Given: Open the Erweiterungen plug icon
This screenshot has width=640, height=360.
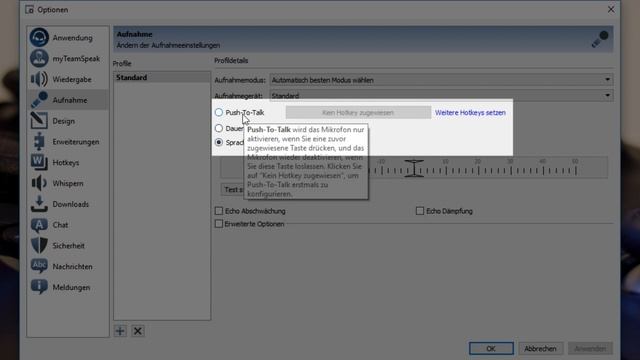Looking at the screenshot, I should pyautogui.click(x=39, y=142).
